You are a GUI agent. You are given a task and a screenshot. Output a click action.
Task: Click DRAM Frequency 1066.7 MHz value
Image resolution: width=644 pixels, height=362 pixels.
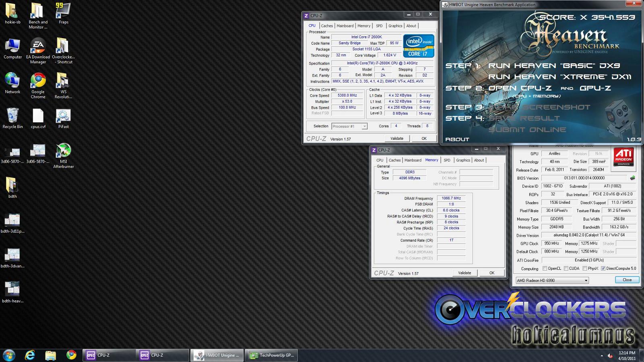pyautogui.click(x=451, y=198)
